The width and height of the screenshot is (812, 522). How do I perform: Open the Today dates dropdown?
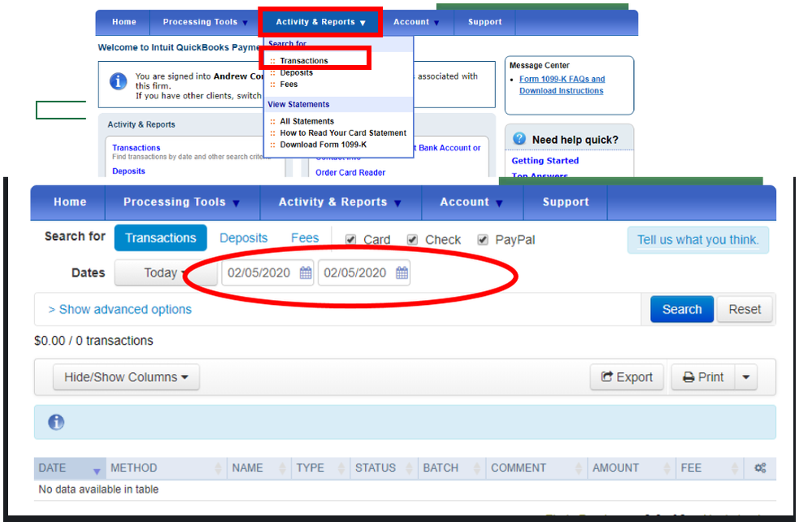pyautogui.click(x=166, y=273)
